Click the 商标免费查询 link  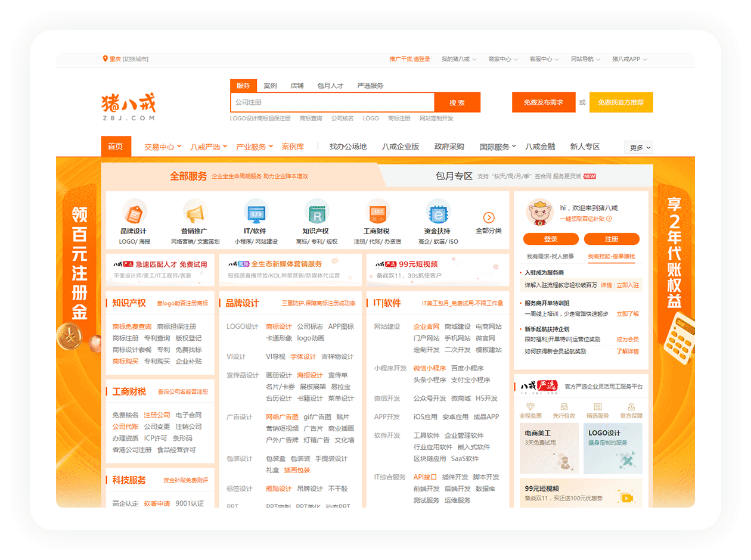(132, 326)
